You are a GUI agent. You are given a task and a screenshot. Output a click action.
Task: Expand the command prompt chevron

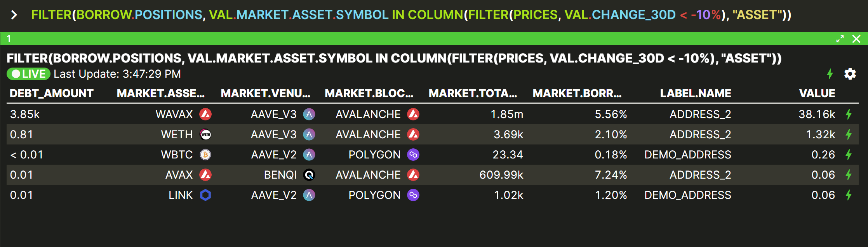tap(14, 15)
